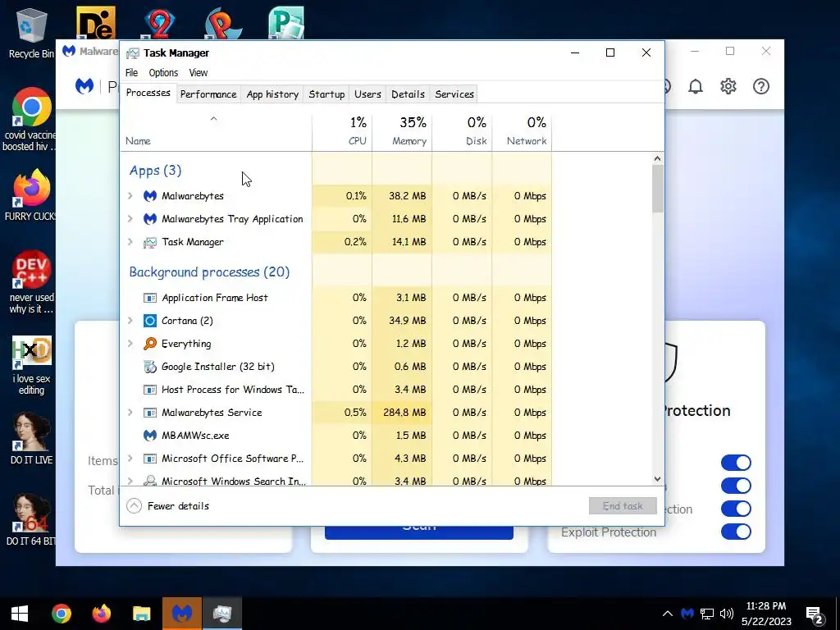
Task: Click the Malwarebytes notification bell icon
Action: tap(696, 86)
